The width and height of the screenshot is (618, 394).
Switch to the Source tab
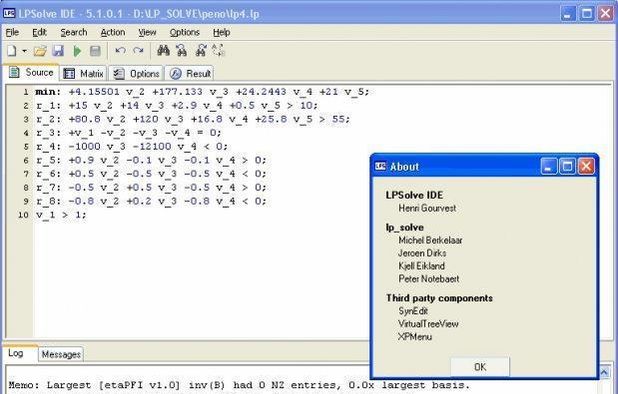[x=31, y=72]
